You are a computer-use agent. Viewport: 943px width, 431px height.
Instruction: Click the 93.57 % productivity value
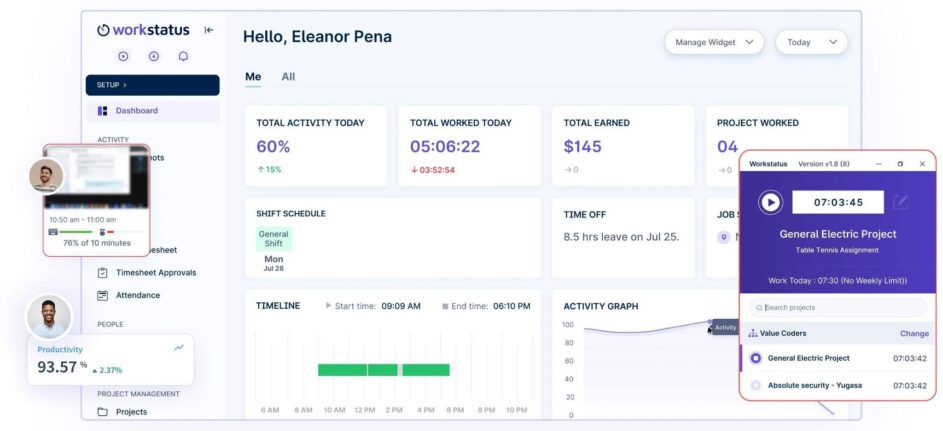[62, 367]
